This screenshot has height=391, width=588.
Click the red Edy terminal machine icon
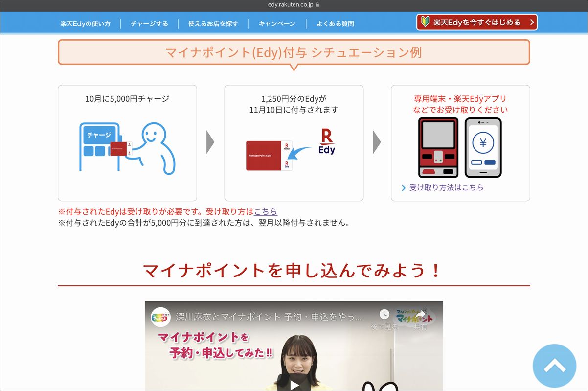(x=438, y=147)
